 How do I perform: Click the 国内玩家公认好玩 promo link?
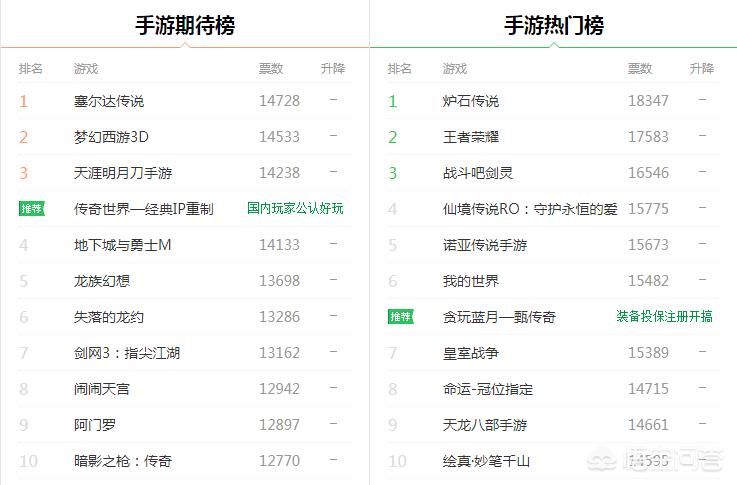pyautogui.click(x=295, y=209)
